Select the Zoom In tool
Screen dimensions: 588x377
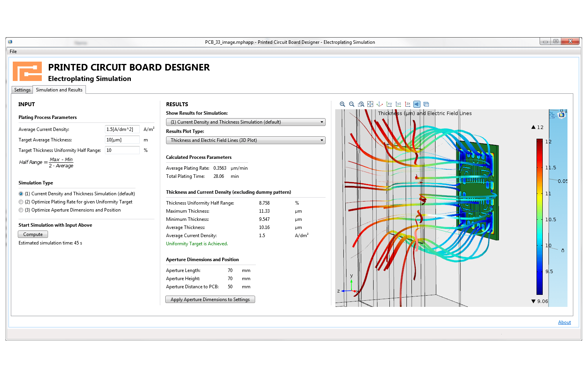coord(342,104)
